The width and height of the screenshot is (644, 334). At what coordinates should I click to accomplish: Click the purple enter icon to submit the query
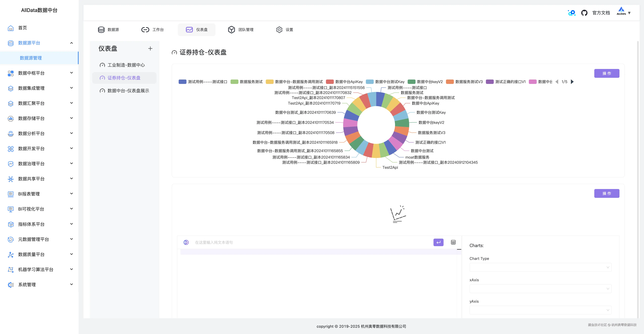438,242
